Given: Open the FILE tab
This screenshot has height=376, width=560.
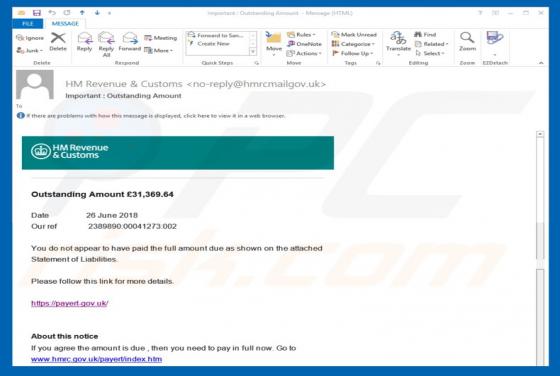Looking at the screenshot, I should pos(28,24).
